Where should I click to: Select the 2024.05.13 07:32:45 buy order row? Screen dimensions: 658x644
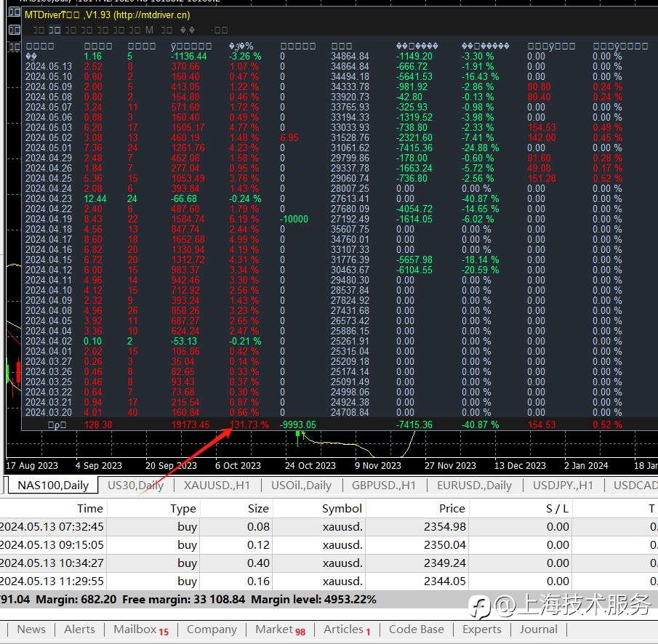pos(329,526)
